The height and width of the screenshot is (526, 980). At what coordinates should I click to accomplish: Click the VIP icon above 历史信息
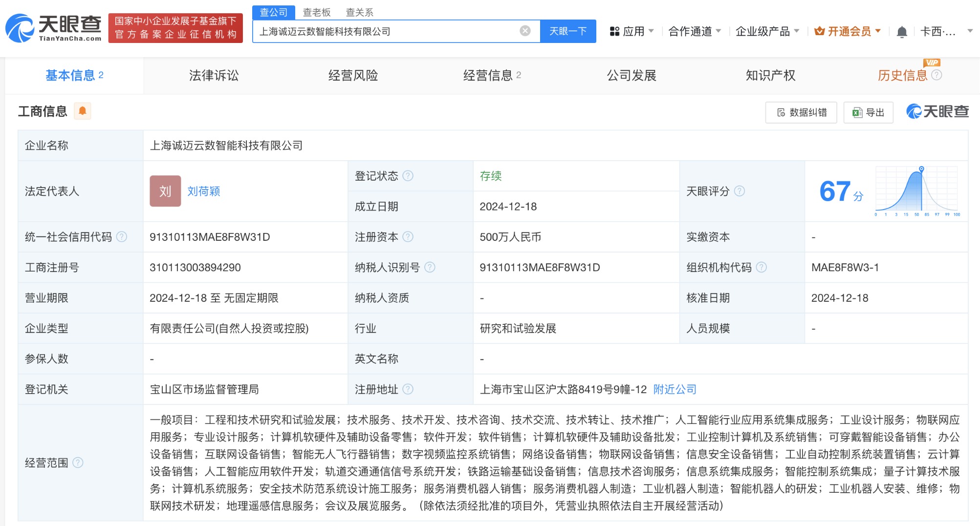(x=933, y=62)
